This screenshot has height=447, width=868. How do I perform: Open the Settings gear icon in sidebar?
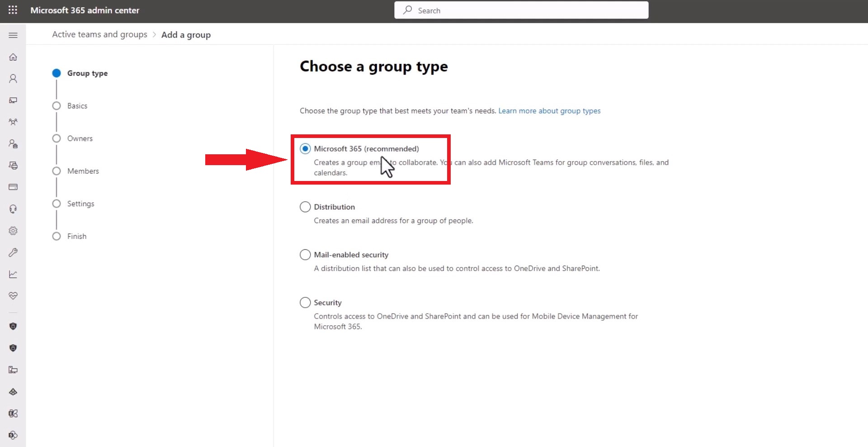(x=13, y=231)
